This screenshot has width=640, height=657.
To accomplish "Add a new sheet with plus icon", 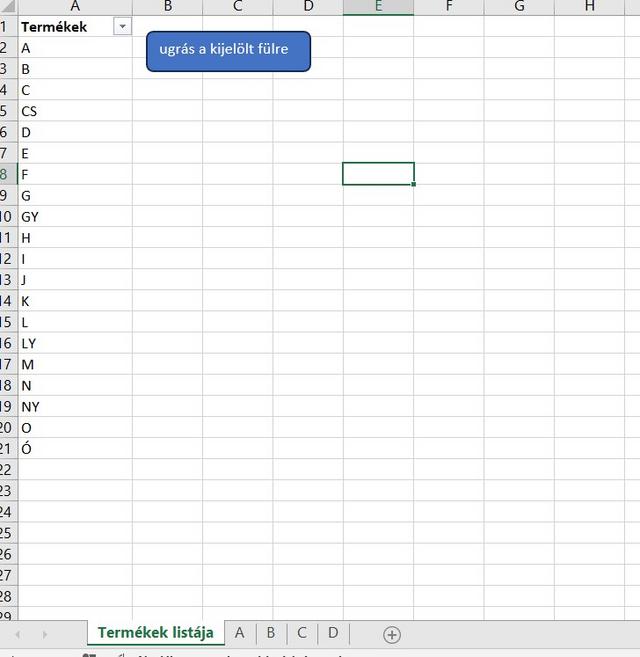I will (392, 634).
